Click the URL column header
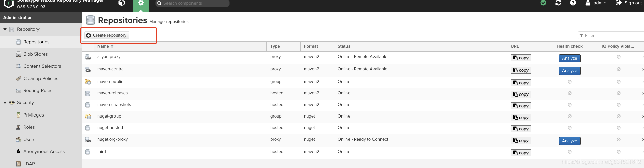The width and height of the screenshot is (644, 168). coord(524,46)
